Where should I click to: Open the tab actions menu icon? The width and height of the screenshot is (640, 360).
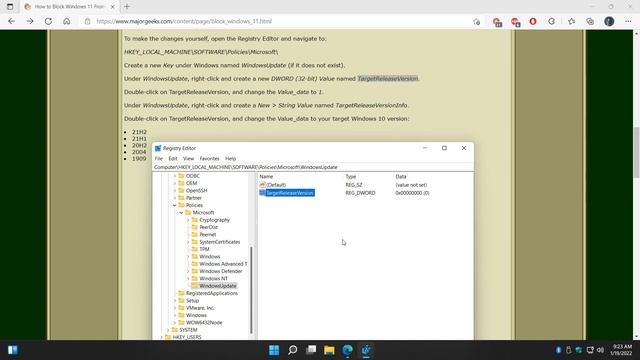click(10, 7)
